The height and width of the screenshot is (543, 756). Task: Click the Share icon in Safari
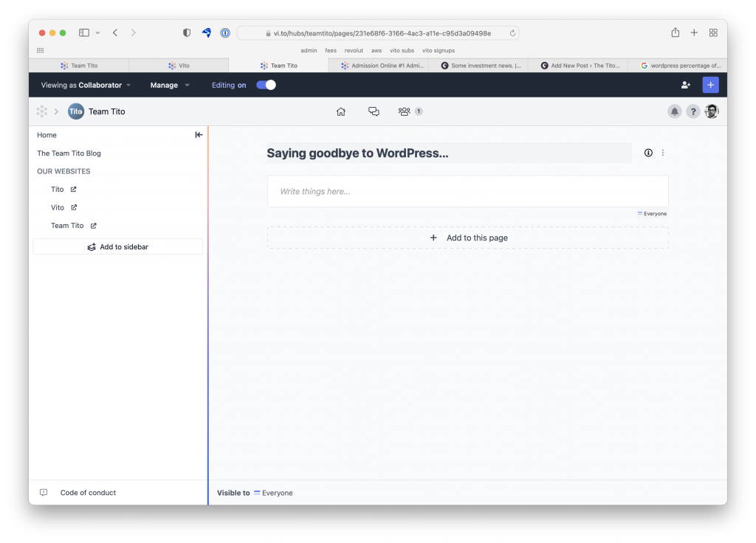(675, 32)
